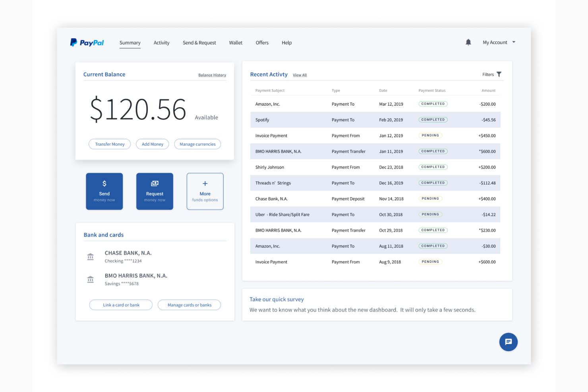Click Link a card or bank
Screen dimensions: 588x392
pos(121,305)
